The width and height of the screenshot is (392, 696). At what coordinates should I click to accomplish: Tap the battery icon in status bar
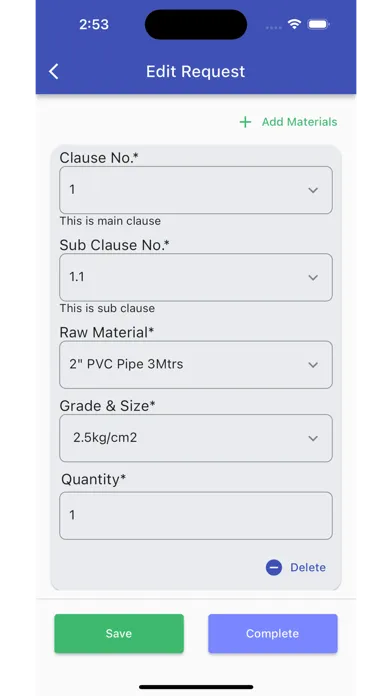318,24
